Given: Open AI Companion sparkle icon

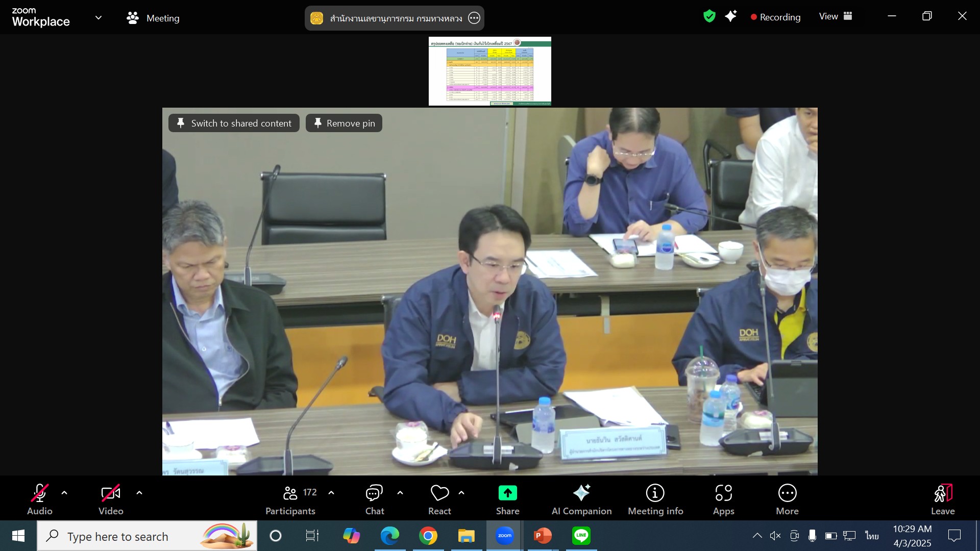Looking at the screenshot, I should pyautogui.click(x=581, y=493).
